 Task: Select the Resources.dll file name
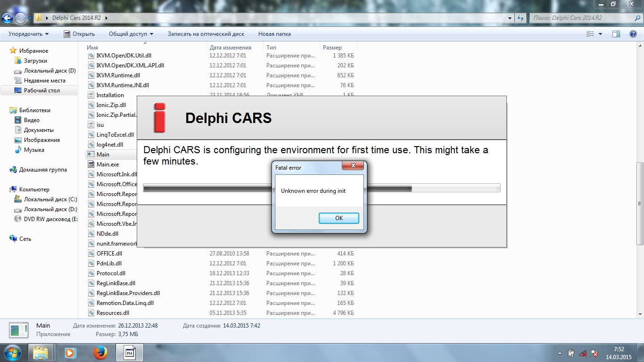click(x=113, y=313)
